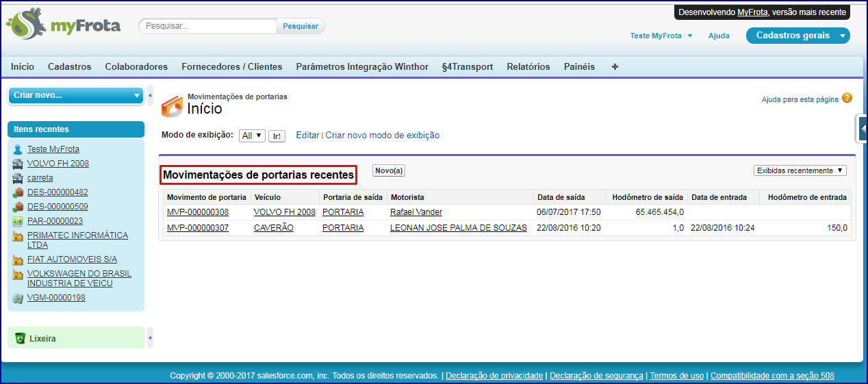Image resolution: width=868 pixels, height=384 pixels.
Task: Open driver LEONAN JOSE PALMA DE SOUZAS
Action: 459,228
